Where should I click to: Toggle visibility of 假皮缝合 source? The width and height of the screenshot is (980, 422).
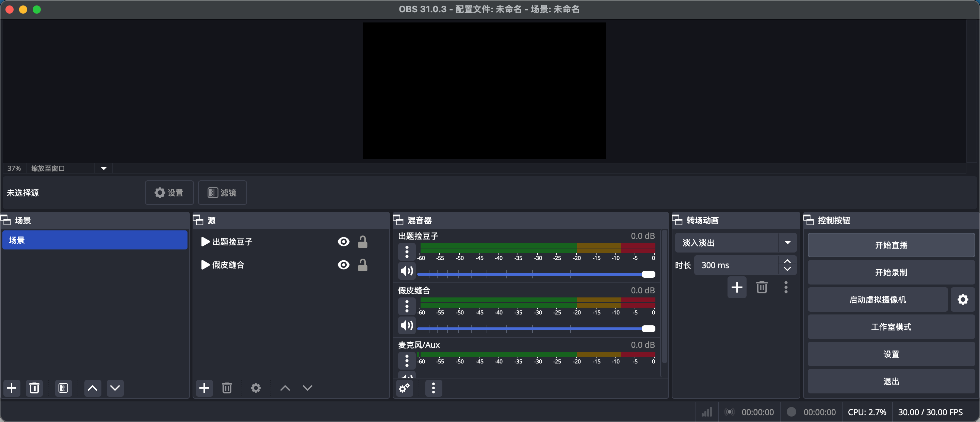click(343, 265)
